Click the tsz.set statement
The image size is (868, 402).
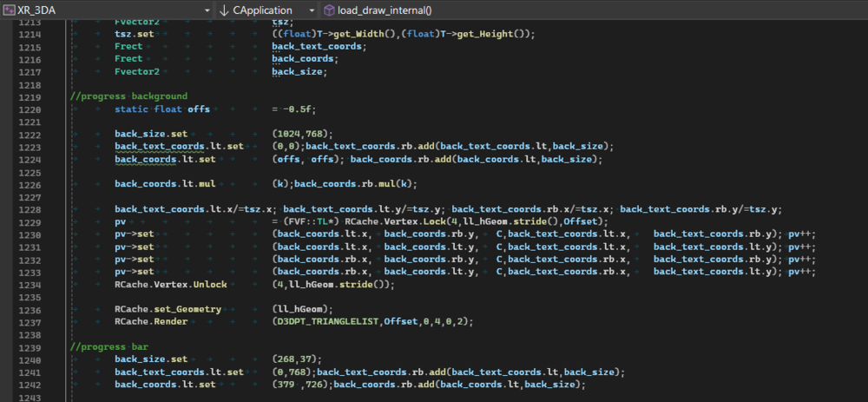[x=135, y=33]
